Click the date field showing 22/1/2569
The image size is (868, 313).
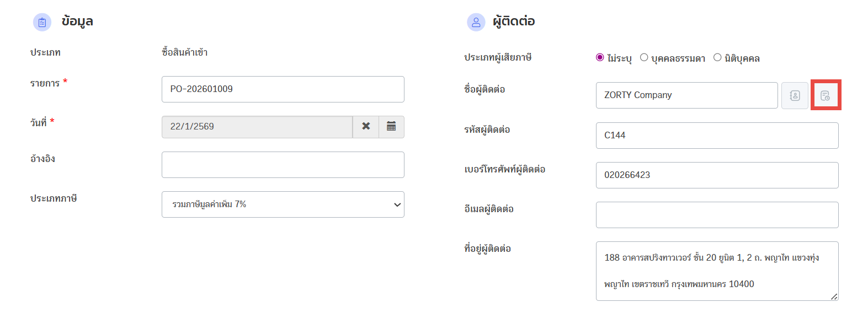click(x=257, y=127)
